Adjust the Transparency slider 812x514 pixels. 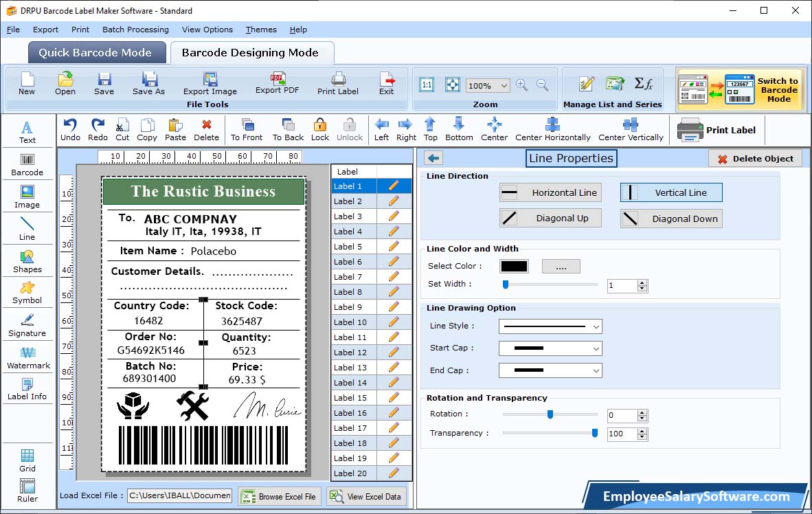pyautogui.click(x=550, y=433)
